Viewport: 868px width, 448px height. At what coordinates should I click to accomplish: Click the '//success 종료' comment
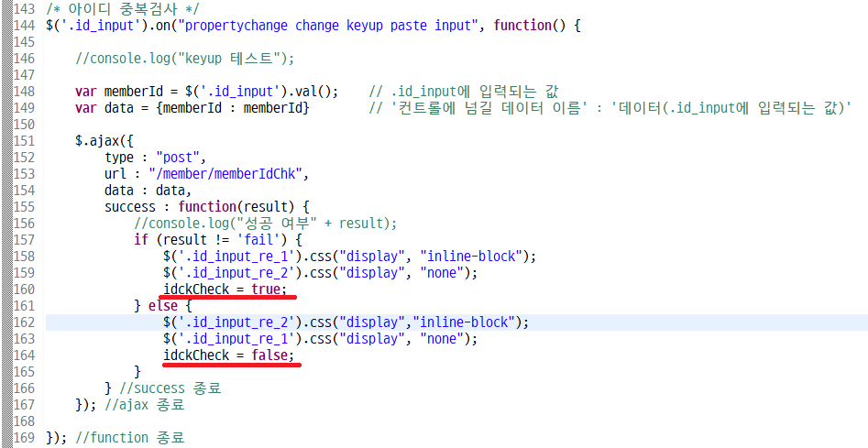pyautogui.click(x=170, y=388)
